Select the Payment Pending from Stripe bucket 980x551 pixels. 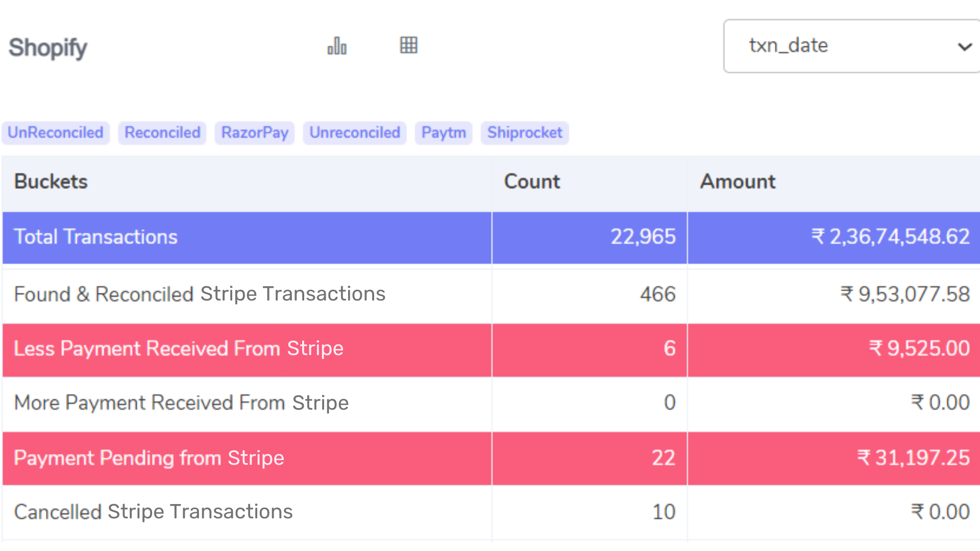pos(245,458)
